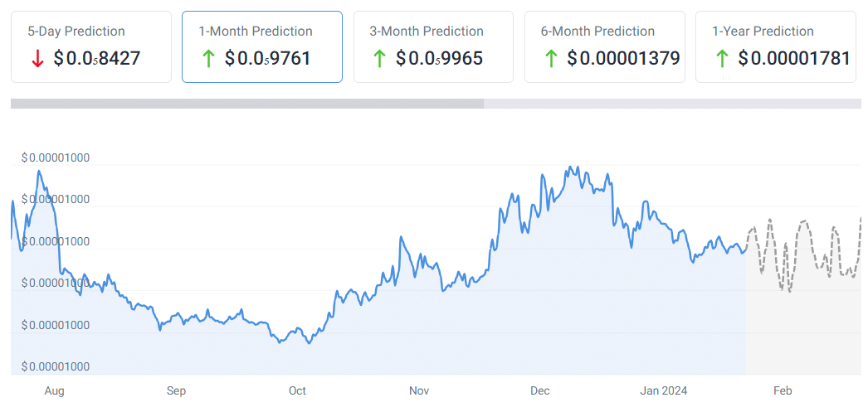Click the Sep label on the chart axis
This screenshot has width=868, height=412.
click(176, 390)
